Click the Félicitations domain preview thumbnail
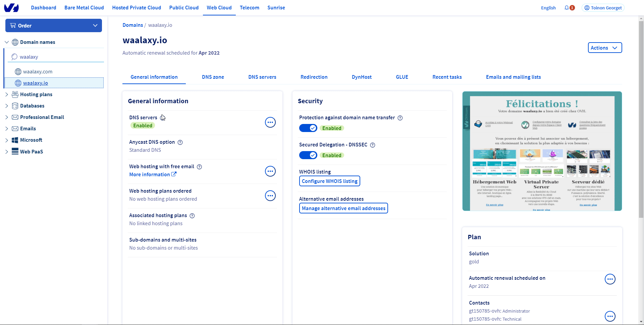 click(542, 151)
